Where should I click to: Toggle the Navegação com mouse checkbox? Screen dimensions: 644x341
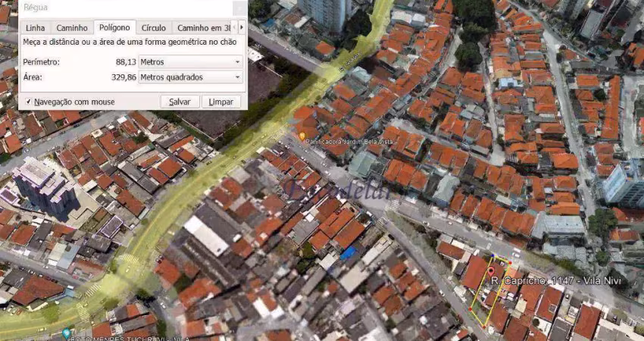(x=28, y=102)
